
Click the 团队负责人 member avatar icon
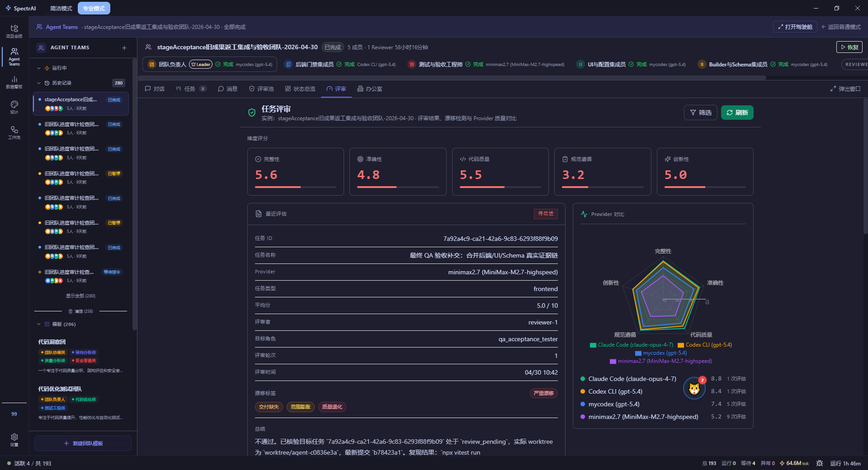[x=152, y=64]
